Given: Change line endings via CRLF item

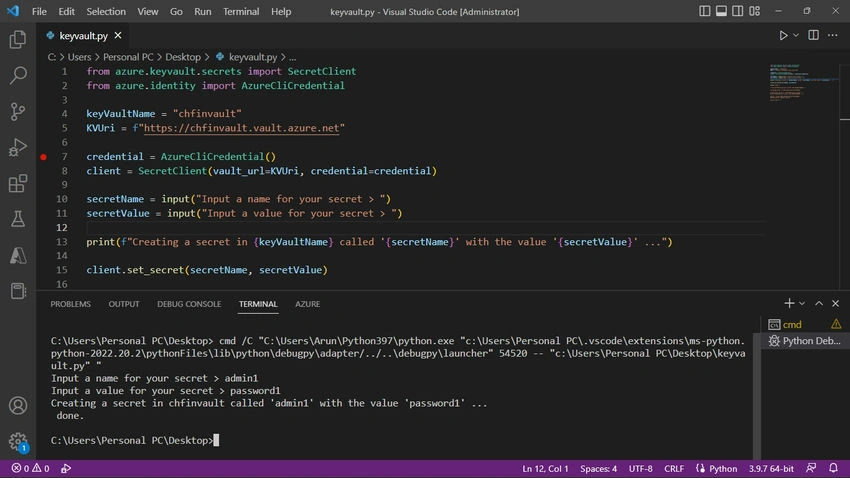Looking at the screenshot, I should coord(674,469).
